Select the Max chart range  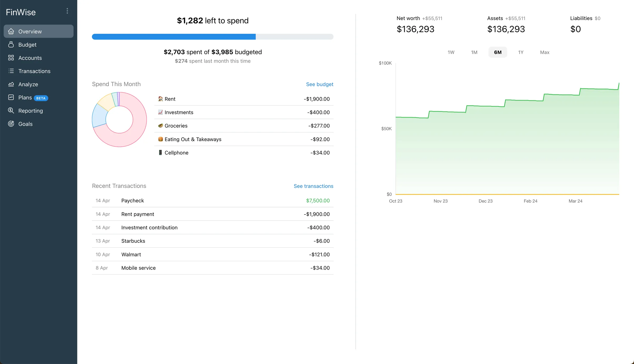pyautogui.click(x=545, y=52)
